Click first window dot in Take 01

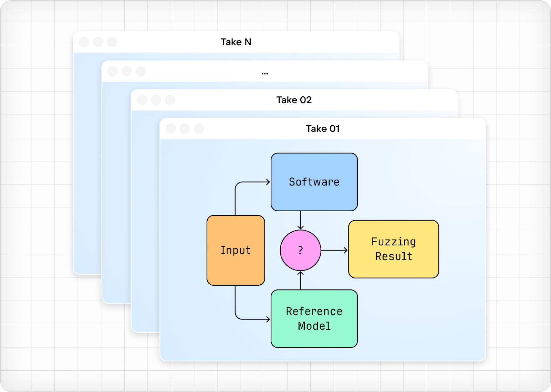point(171,129)
